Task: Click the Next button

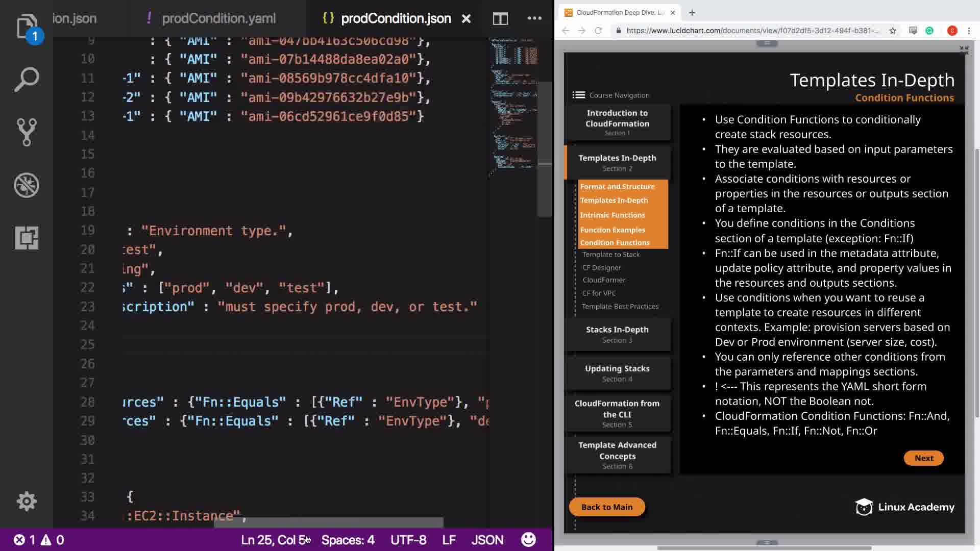Action: click(x=923, y=458)
